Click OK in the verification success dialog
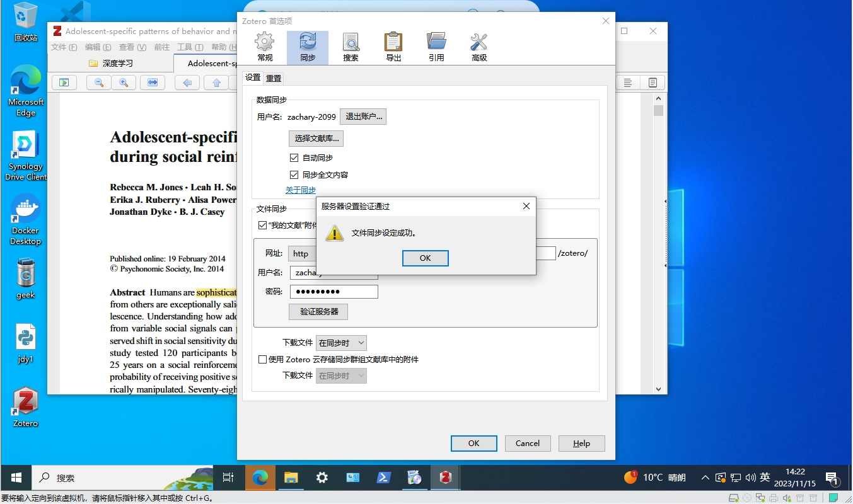The height and width of the screenshot is (504, 853). click(x=425, y=258)
